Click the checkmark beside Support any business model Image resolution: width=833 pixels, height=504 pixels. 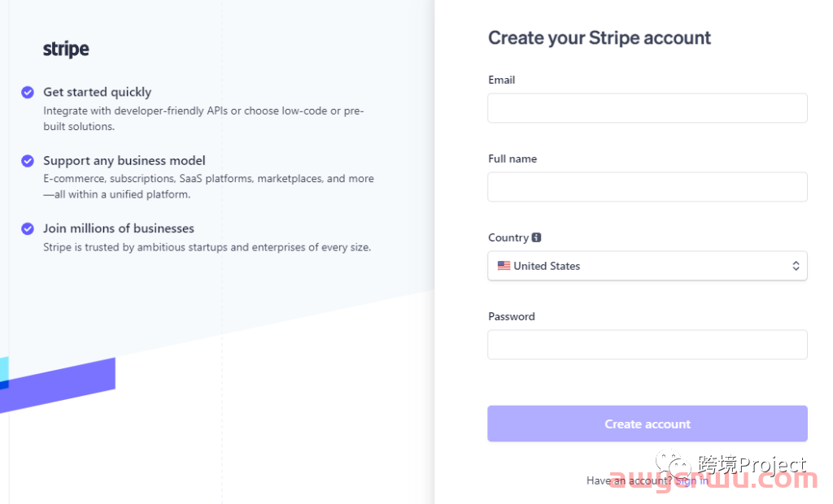pyautogui.click(x=28, y=161)
